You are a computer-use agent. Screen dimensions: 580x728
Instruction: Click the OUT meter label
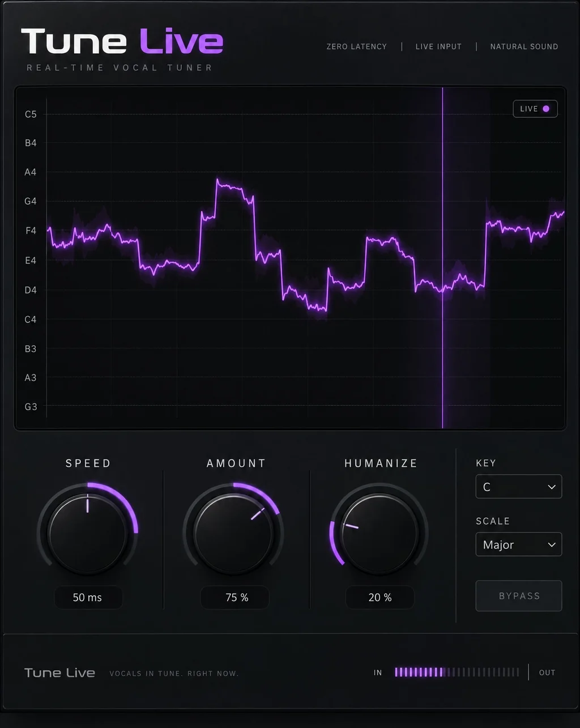[x=547, y=673]
